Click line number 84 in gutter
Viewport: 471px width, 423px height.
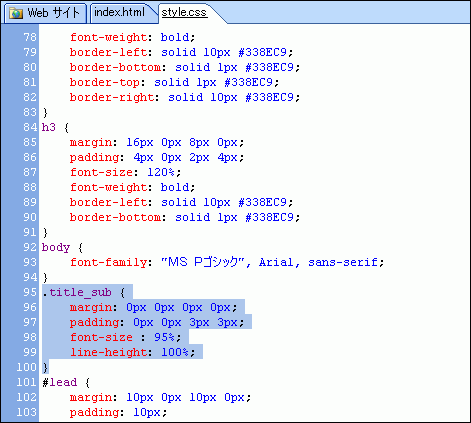[x=30, y=127]
